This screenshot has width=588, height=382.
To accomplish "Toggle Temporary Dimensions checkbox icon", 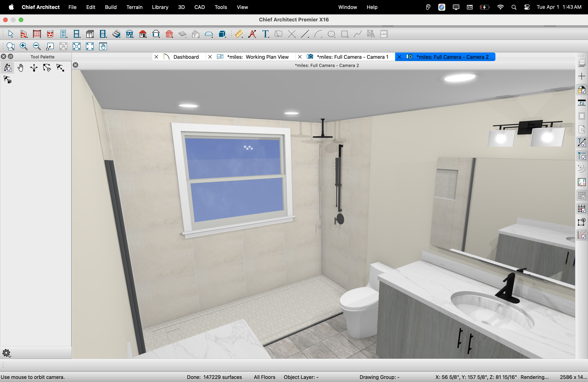I will click(x=582, y=143).
